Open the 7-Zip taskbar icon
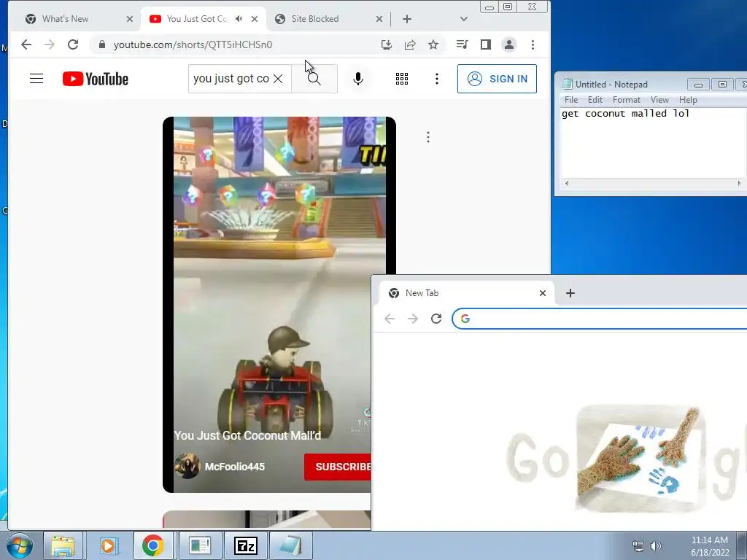Image resolution: width=747 pixels, height=560 pixels. point(246,545)
